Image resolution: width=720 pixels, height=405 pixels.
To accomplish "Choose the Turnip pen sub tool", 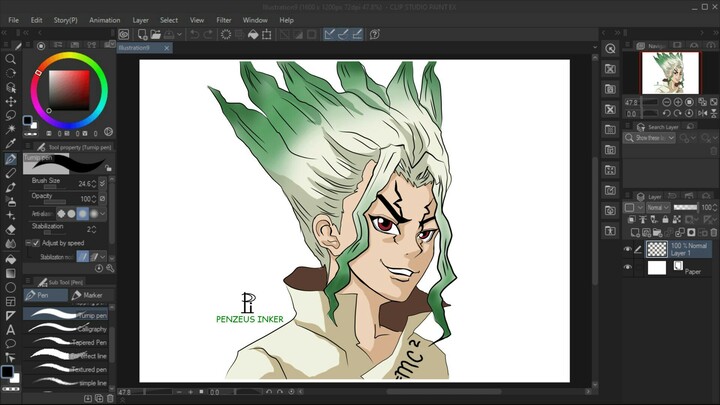I will click(65, 315).
